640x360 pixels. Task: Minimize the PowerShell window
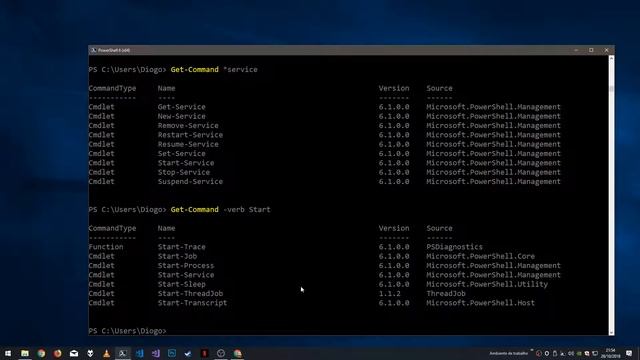[x=576, y=50]
